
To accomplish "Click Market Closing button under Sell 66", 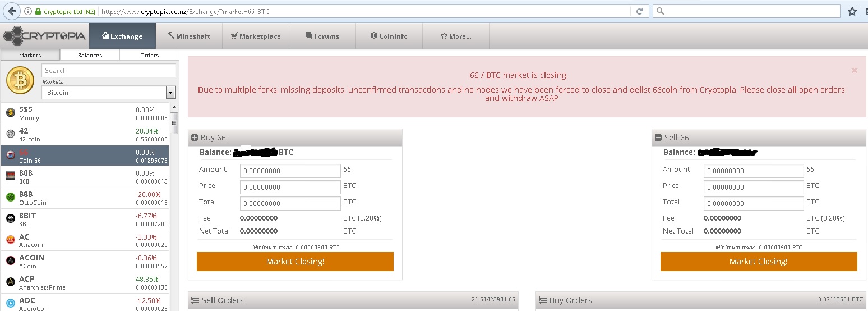I will click(759, 262).
